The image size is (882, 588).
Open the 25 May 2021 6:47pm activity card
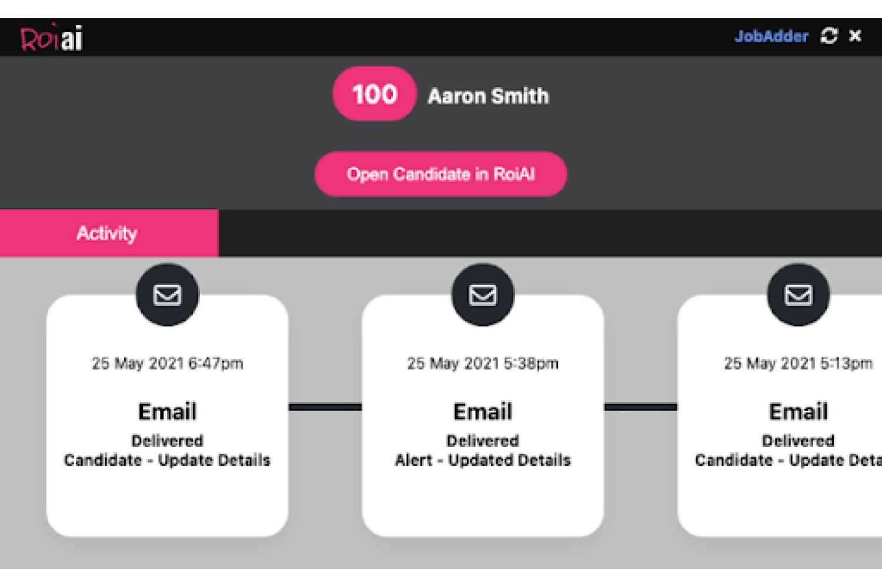tap(168, 416)
